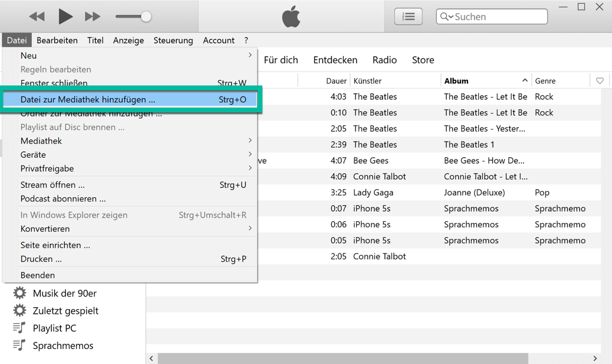This screenshot has width=612, height=364.
Task: Select the Sprachmemos playlist in sidebar
Action: 63,345
